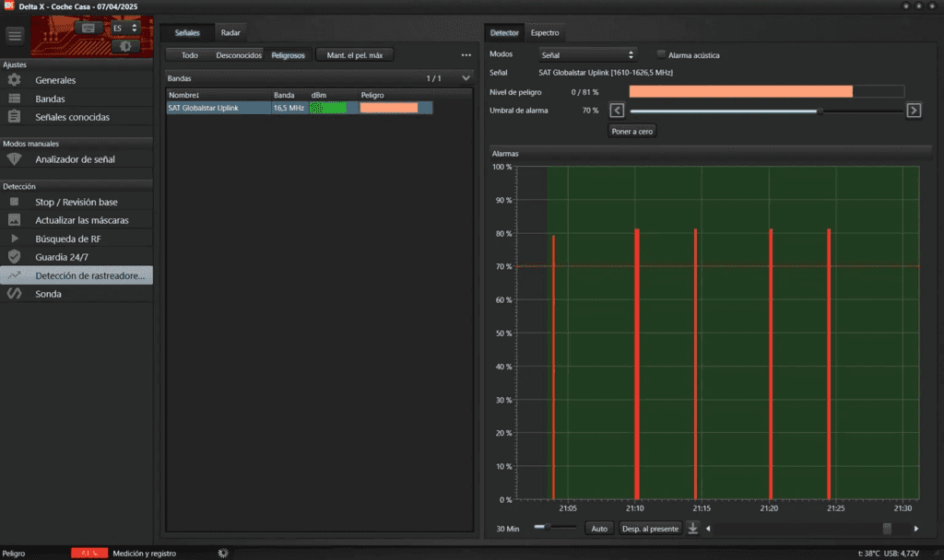This screenshot has width=944, height=560.
Task: Switch to the Radar tab
Action: 230,33
